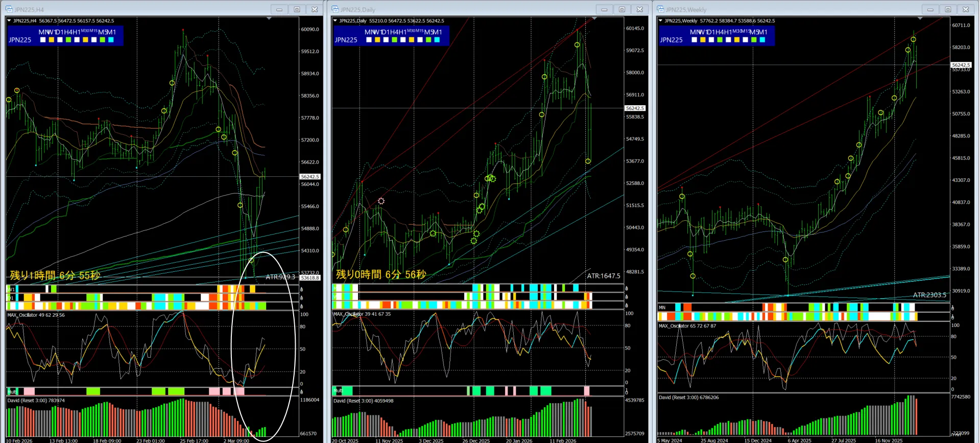Screen dimensions: 980x443
Task: Select the D1 timeframe square in Daily window
Action: [386, 40]
